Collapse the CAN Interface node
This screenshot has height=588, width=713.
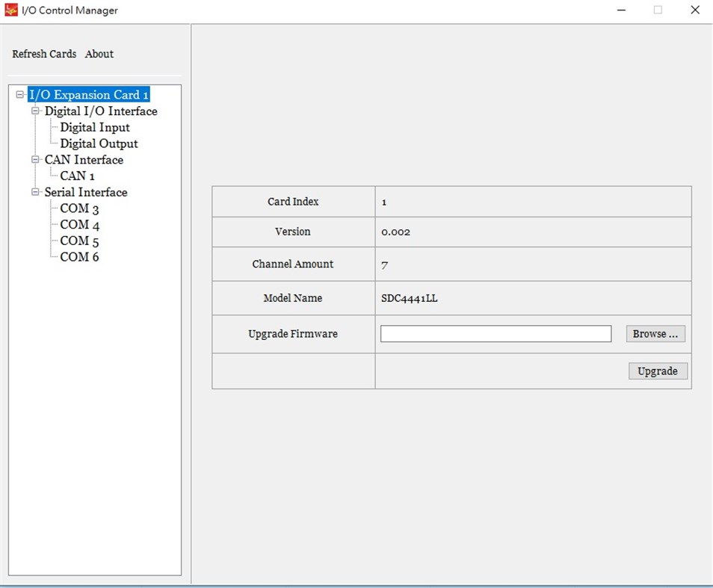(x=35, y=159)
